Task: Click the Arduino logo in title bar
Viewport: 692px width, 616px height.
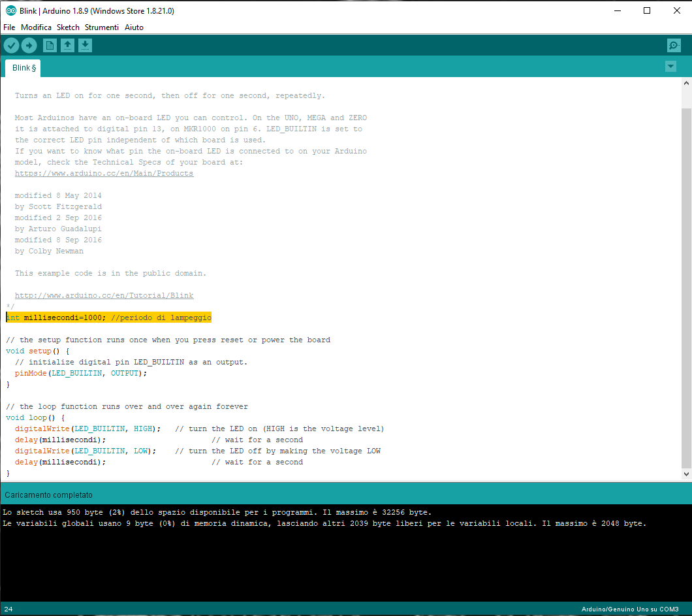Action: click(10, 10)
